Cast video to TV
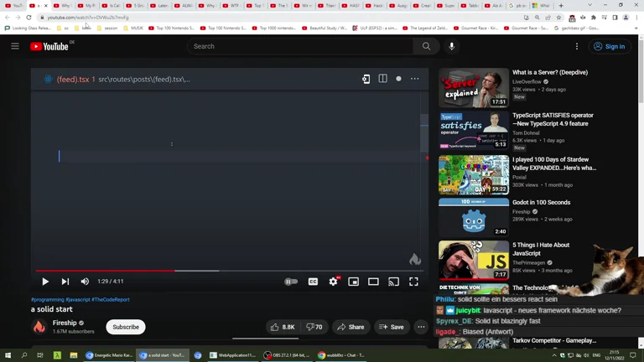The height and width of the screenshot is (362, 644). 393,282
